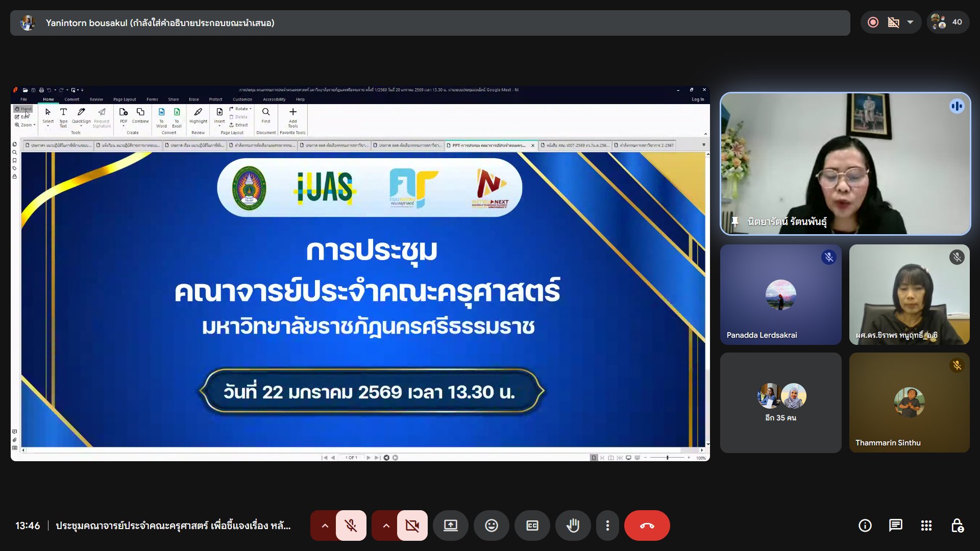Open the chat messages panel
Viewport: 980px width, 551px height.
pos(895,525)
